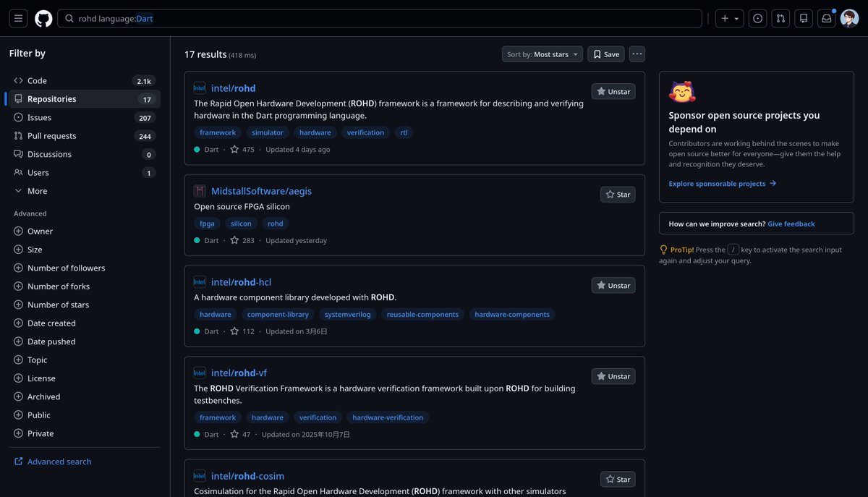Open the 47 stargazers count of rohd-vf
Viewport: 868px width, 497px height.
click(240, 435)
